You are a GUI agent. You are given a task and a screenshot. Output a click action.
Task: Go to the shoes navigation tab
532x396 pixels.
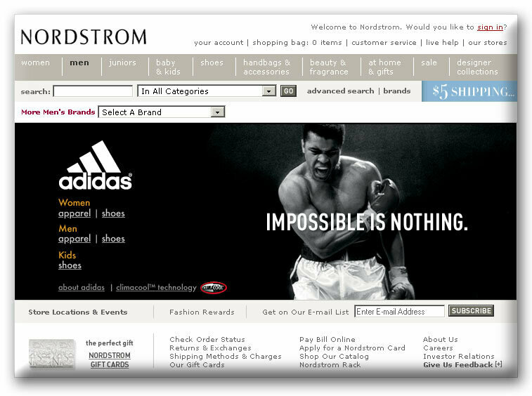212,62
